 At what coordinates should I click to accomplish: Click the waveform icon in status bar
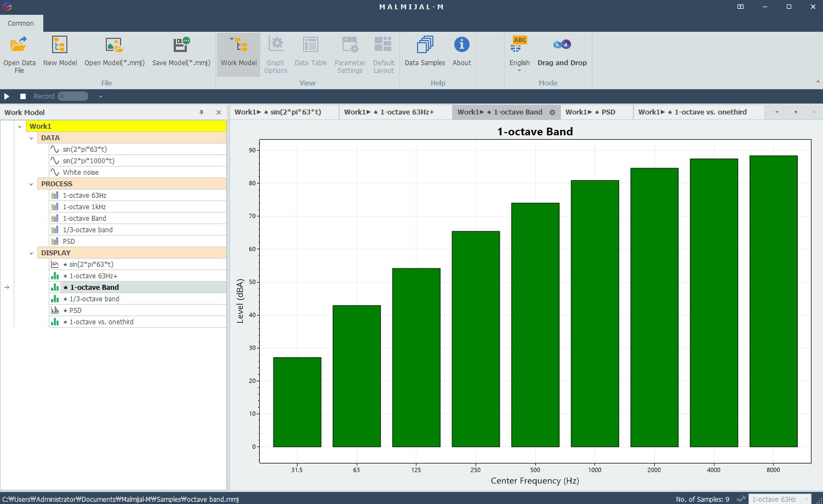pos(741,499)
